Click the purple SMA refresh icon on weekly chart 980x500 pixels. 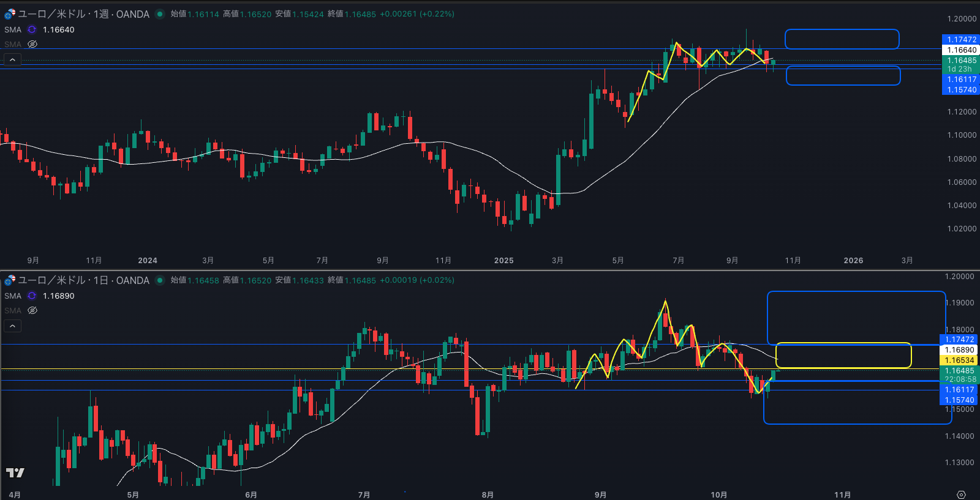(x=32, y=29)
